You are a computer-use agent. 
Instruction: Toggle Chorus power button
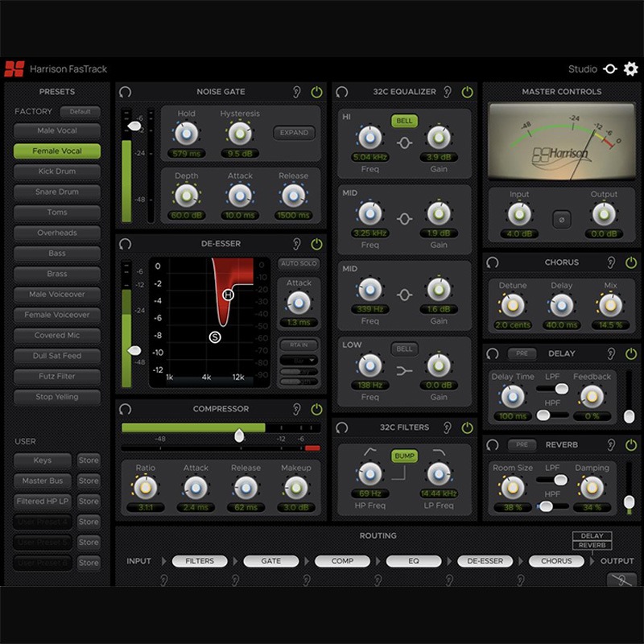coord(631,262)
